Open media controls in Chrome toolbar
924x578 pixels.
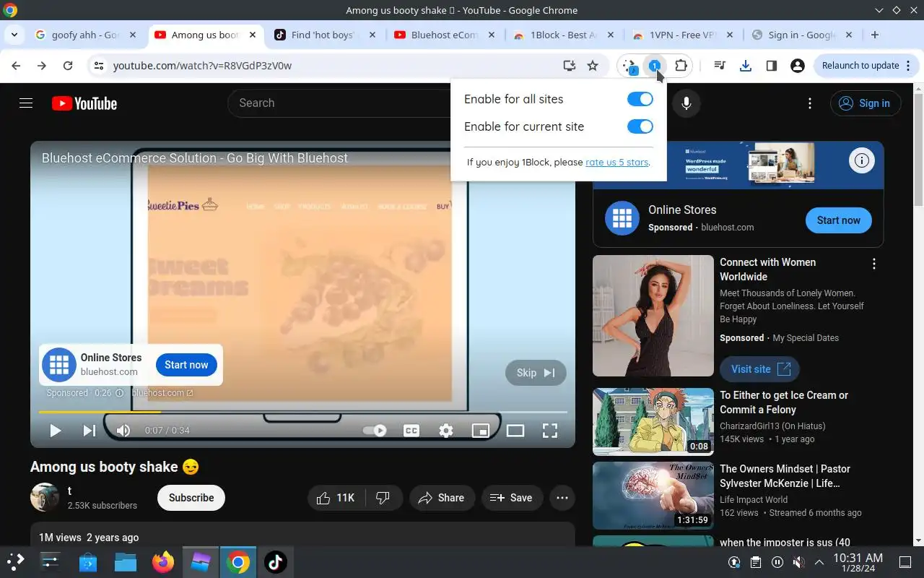point(720,66)
